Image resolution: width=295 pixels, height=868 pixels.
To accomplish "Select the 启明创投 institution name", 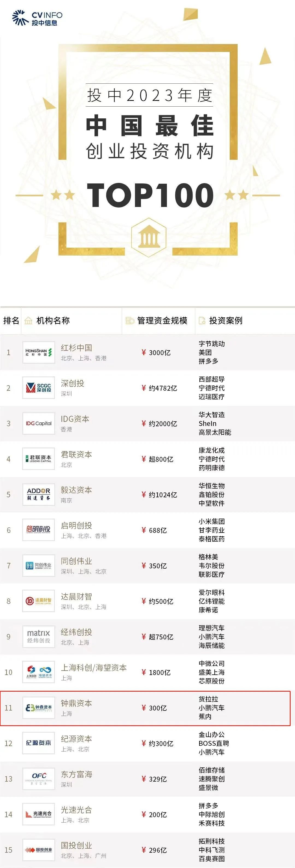I will (x=76, y=526).
